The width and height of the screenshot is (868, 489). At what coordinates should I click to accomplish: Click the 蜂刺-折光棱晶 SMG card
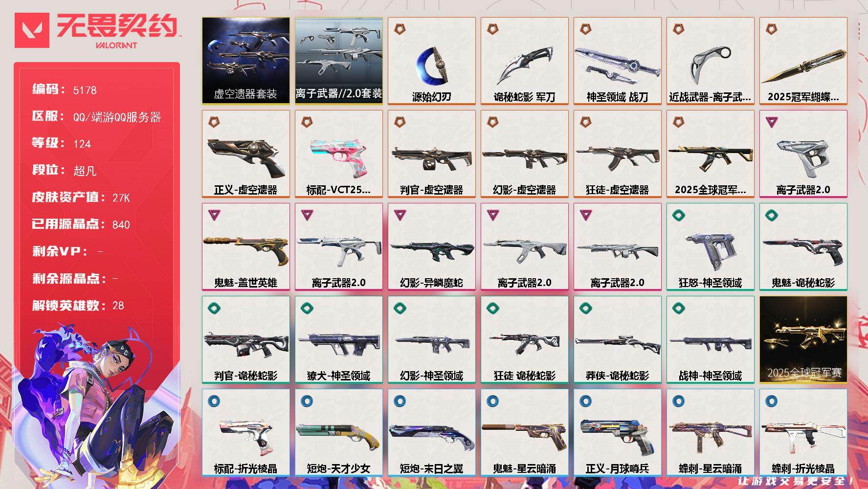[803, 433]
